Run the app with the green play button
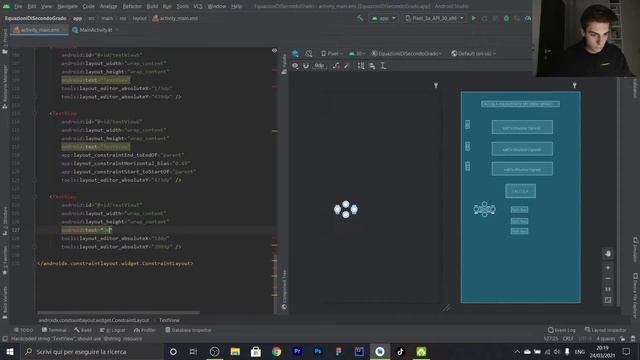Screen dimensions: 640x360 (473, 18)
